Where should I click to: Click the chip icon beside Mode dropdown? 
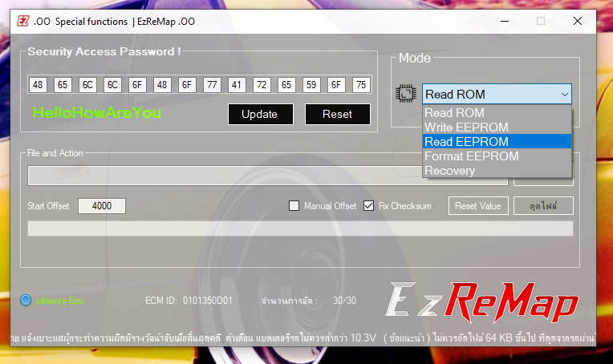[405, 94]
